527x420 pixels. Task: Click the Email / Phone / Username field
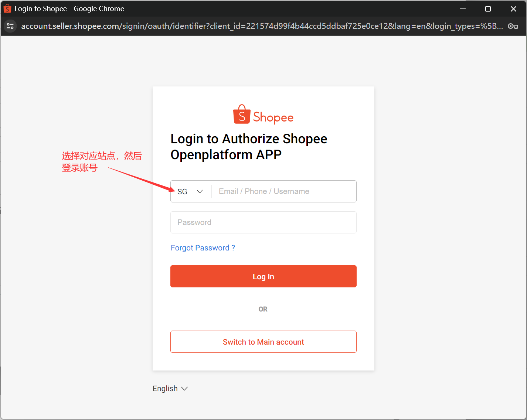point(284,191)
